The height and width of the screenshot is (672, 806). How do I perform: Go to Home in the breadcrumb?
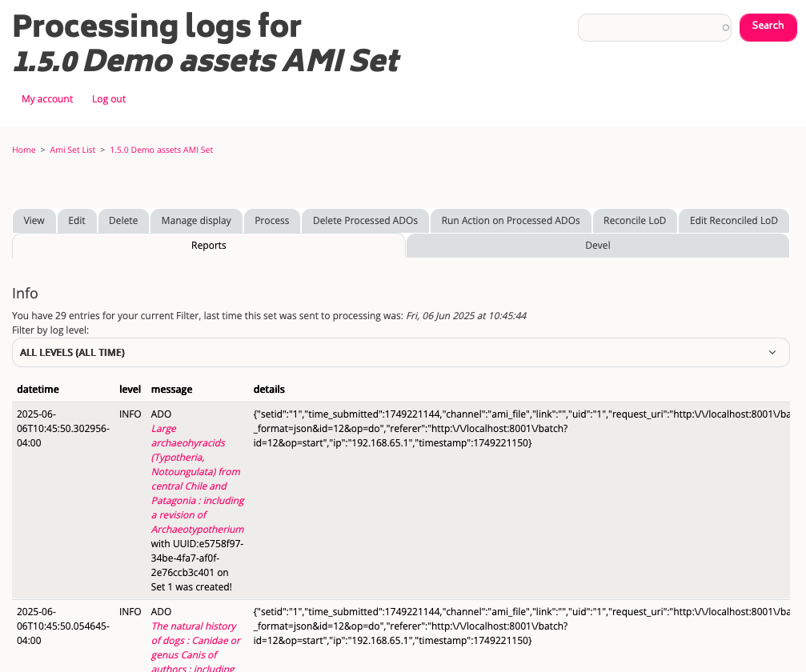(24, 150)
